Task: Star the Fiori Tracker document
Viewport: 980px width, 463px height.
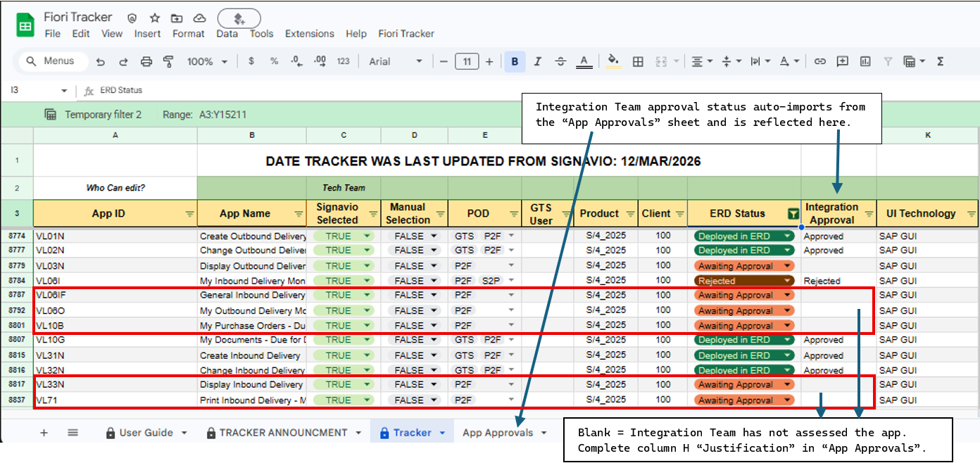Action: pyautogui.click(x=155, y=18)
